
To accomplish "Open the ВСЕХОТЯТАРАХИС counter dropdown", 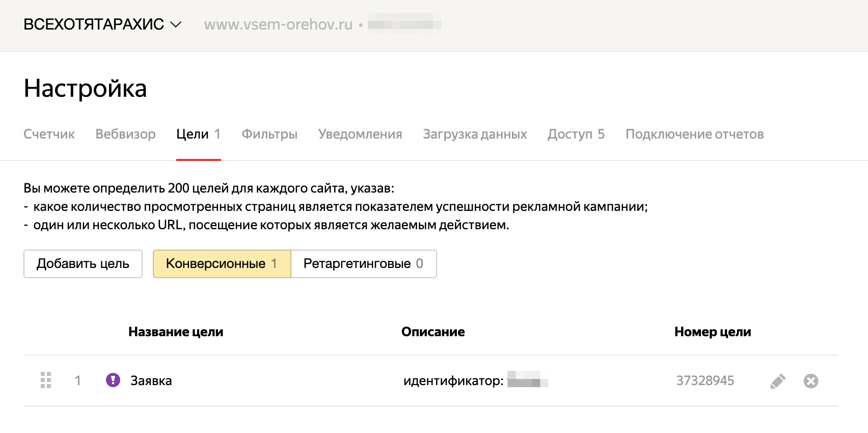I will pyautogui.click(x=102, y=24).
